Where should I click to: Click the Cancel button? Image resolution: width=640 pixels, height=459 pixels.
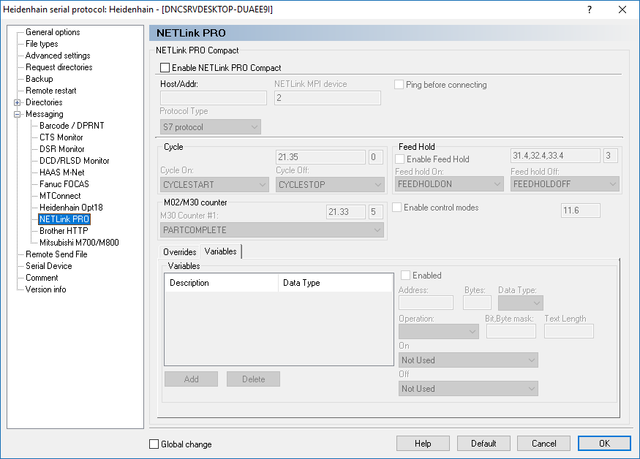click(544, 443)
